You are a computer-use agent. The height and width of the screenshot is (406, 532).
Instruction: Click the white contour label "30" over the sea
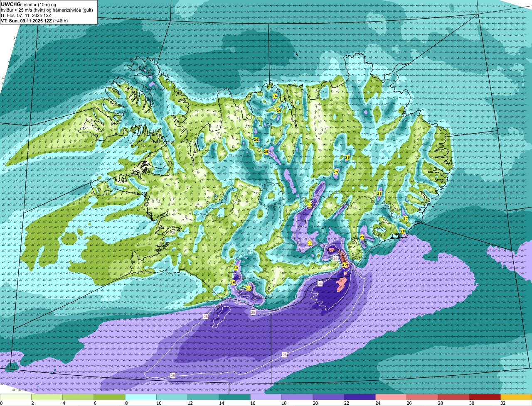(x=320, y=284)
